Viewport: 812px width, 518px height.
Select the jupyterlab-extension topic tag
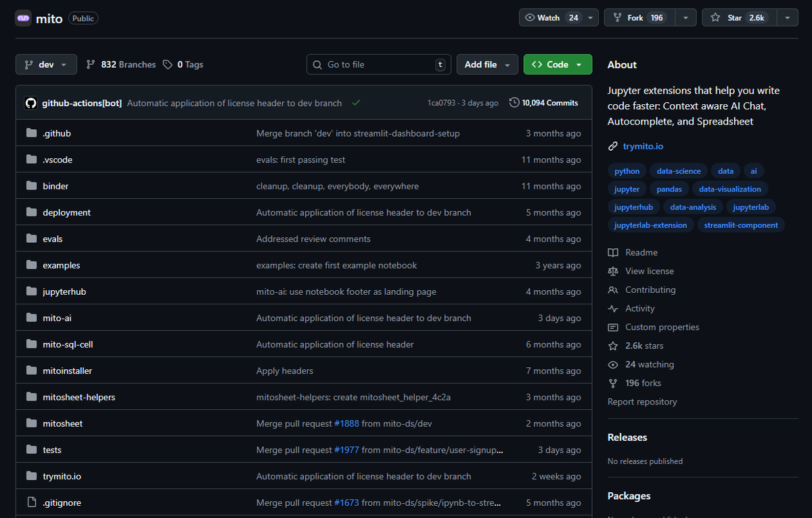click(x=651, y=225)
